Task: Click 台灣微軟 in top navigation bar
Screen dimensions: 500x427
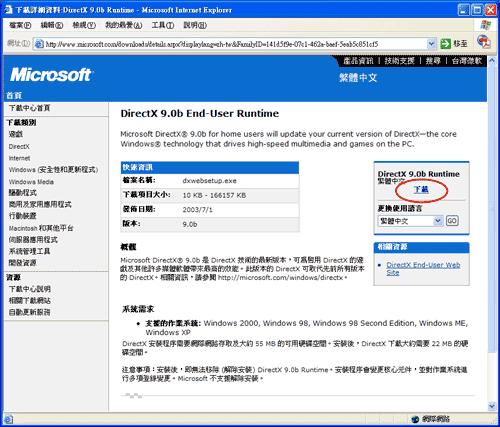Action: tap(467, 61)
